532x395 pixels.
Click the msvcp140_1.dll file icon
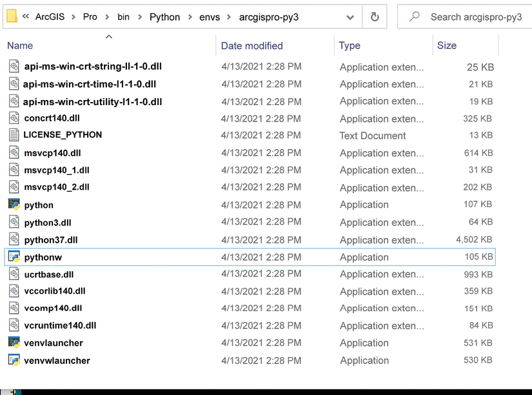tap(14, 170)
